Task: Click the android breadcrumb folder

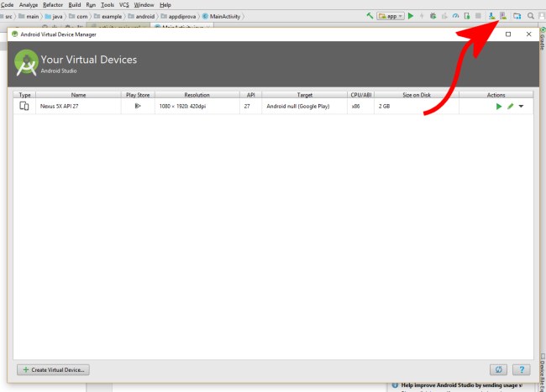Action: [x=141, y=16]
